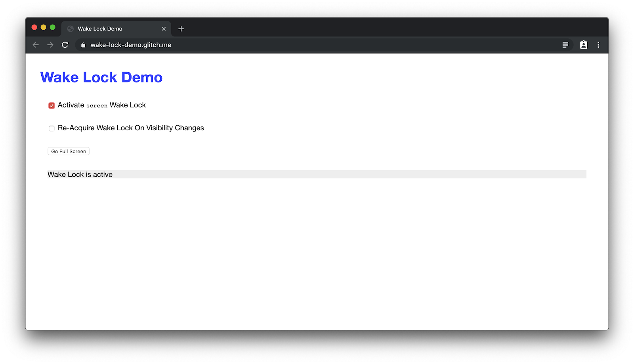634x364 pixels.
Task: Click the Activate screen Wake Lock label
Action: [102, 105]
